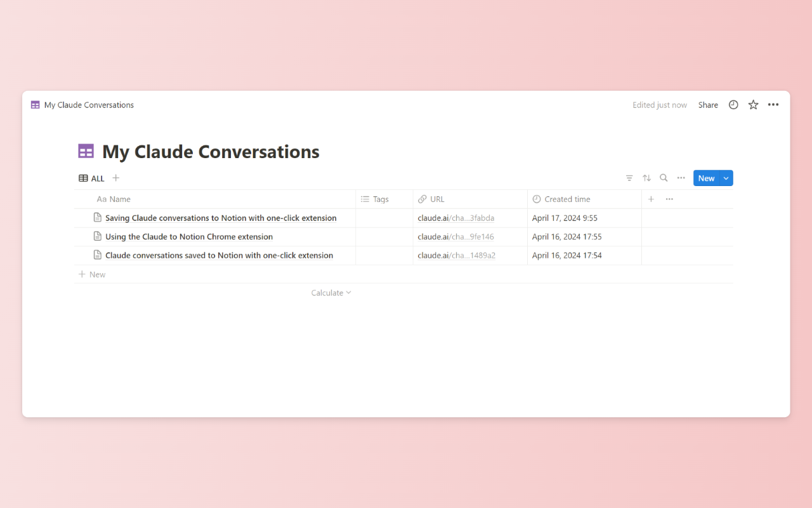Click page icon of Claude conversations saved row

pos(98,255)
